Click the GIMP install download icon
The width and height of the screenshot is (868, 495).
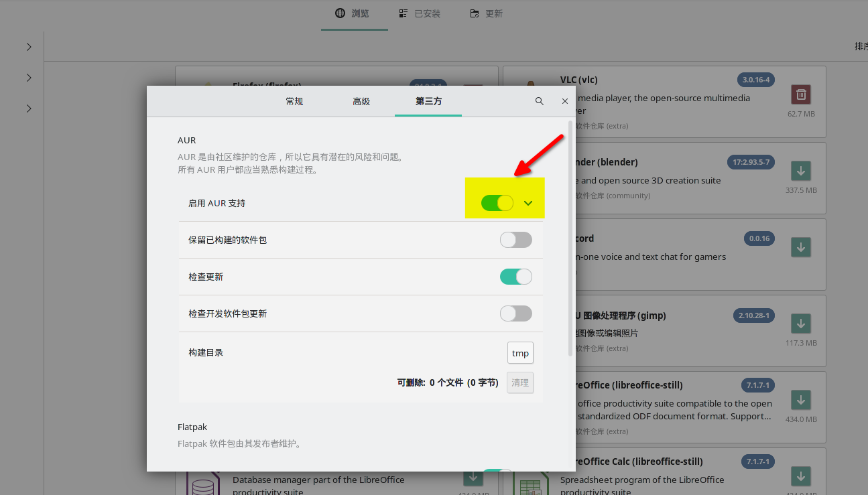pos(801,324)
